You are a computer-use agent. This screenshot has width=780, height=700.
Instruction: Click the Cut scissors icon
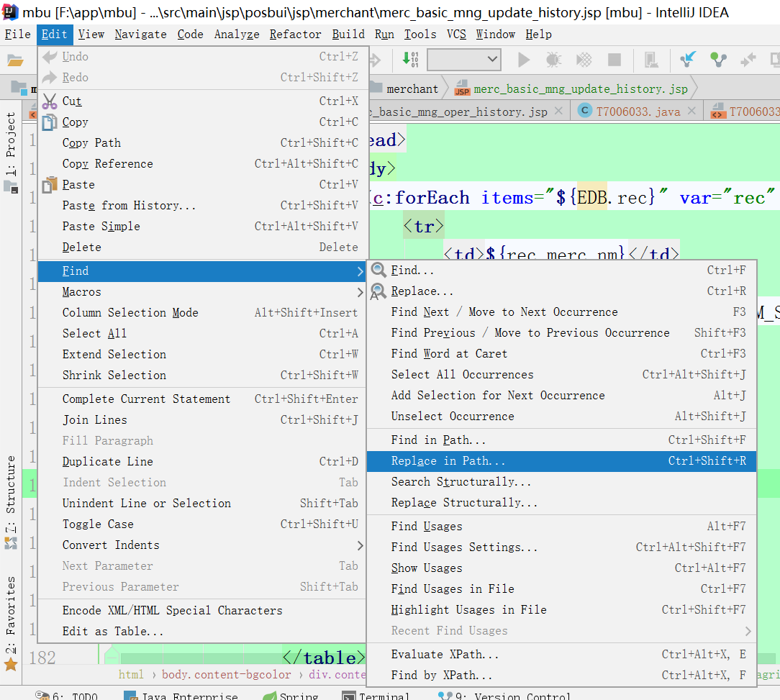[x=50, y=101]
